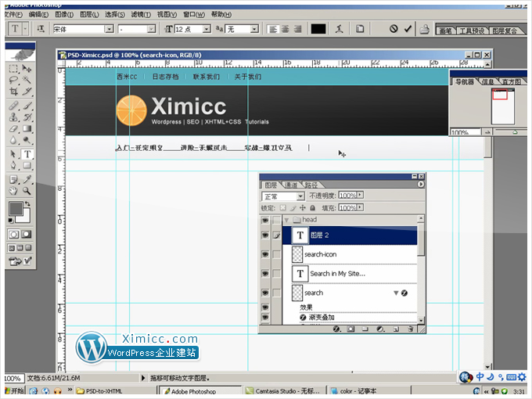
Task: Select the Magic Wand tool
Action: (x=27, y=80)
